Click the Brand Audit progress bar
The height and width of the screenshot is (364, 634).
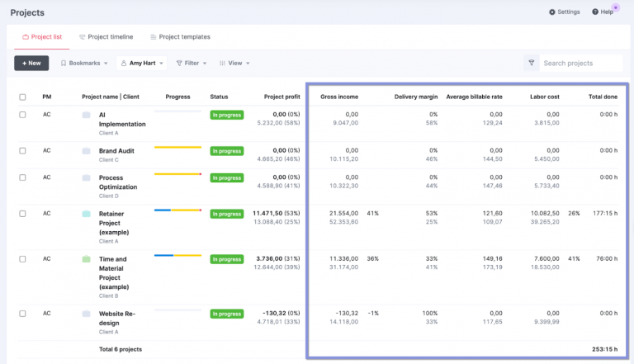pyautogui.click(x=177, y=148)
